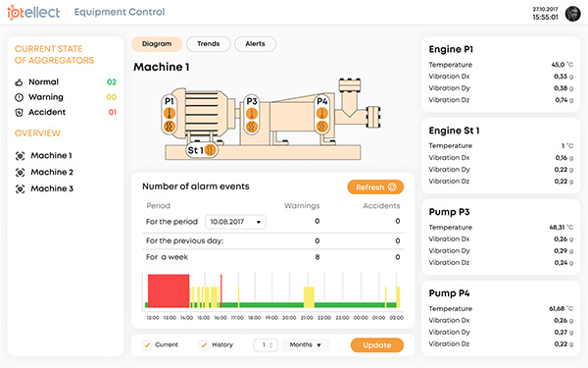Select P3 vibration sensor icon on diagram
This screenshot has height=368, width=588.
point(252,127)
